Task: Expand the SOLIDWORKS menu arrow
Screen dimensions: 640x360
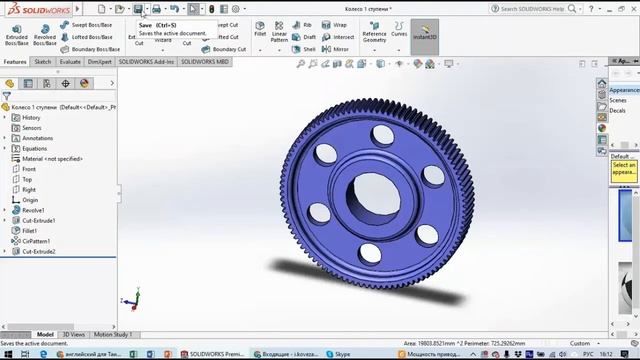Action: pos(77,9)
